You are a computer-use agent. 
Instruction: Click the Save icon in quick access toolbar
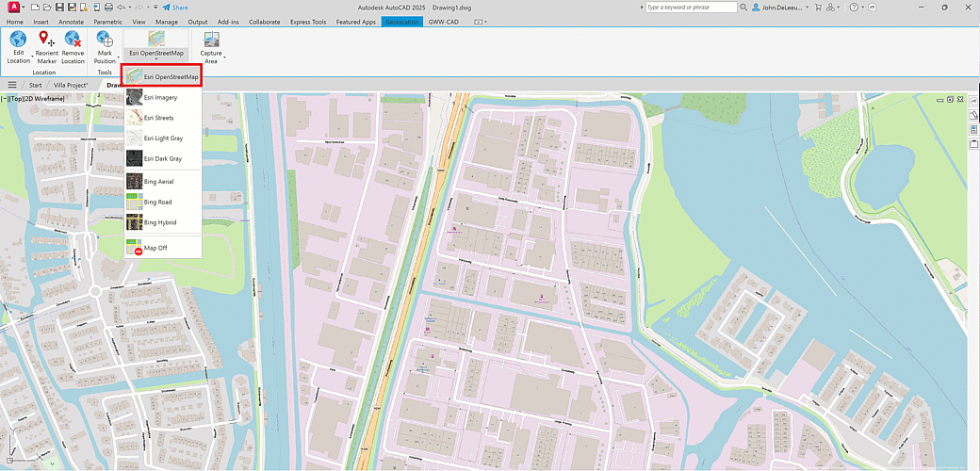(x=59, y=7)
